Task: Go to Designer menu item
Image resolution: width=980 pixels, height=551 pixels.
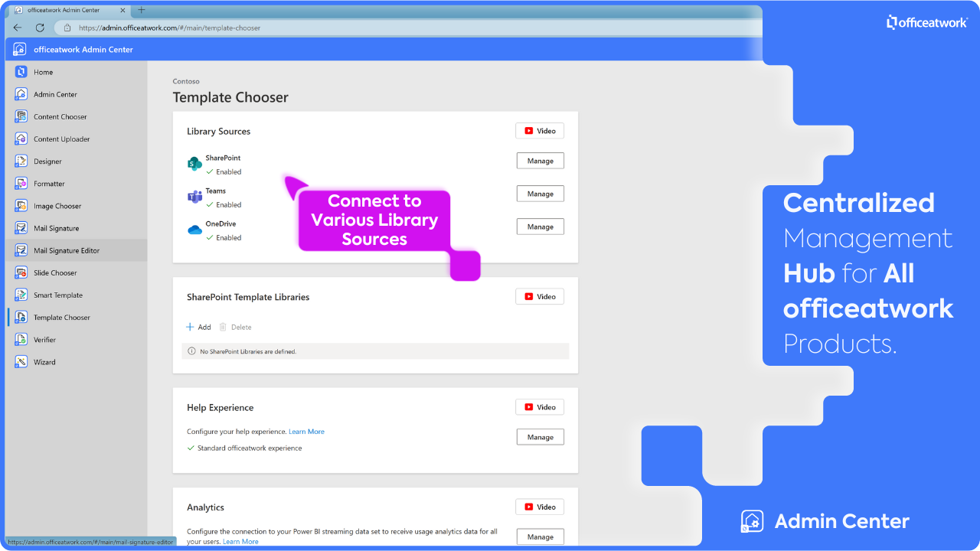Action: coord(47,161)
